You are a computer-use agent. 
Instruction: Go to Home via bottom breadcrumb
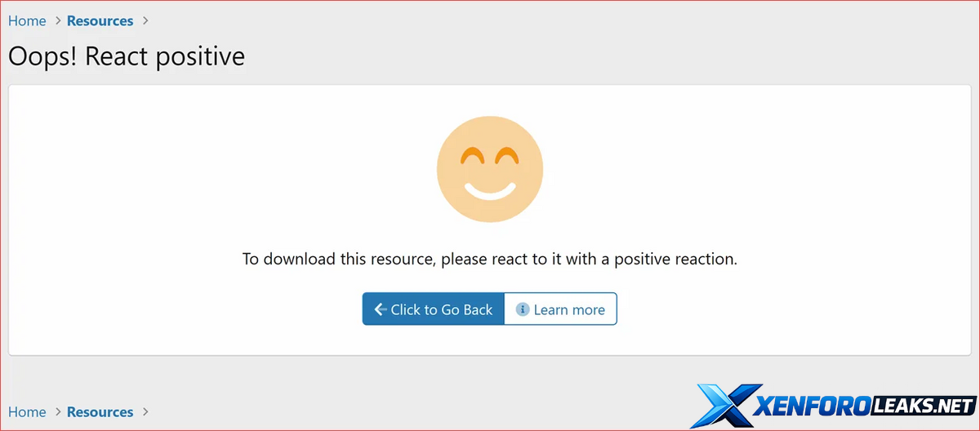tap(27, 412)
